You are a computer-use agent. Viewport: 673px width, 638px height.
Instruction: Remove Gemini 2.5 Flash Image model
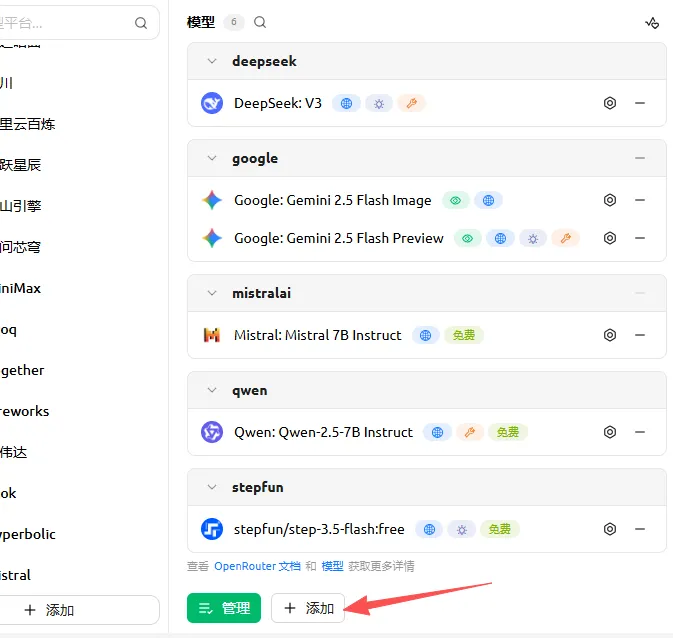tap(640, 200)
